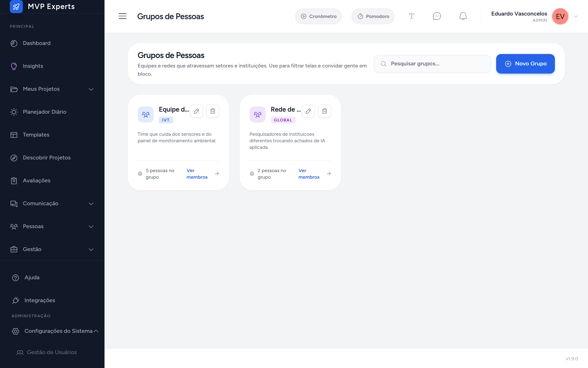Click the 'Equipe d...' card title
This screenshot has width=588, height=368.
pyautogui.click(x=174, y=110)
